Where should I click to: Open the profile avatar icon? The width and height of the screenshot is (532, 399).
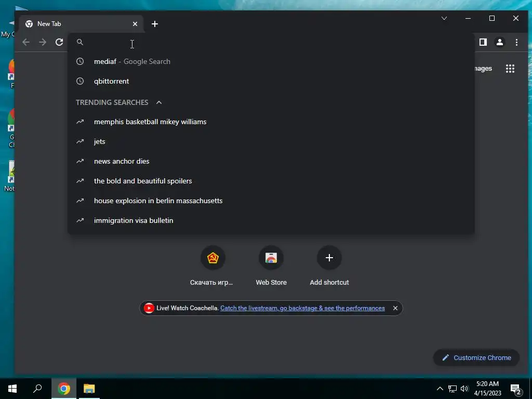pyautogui.click(x=499, y=42)
